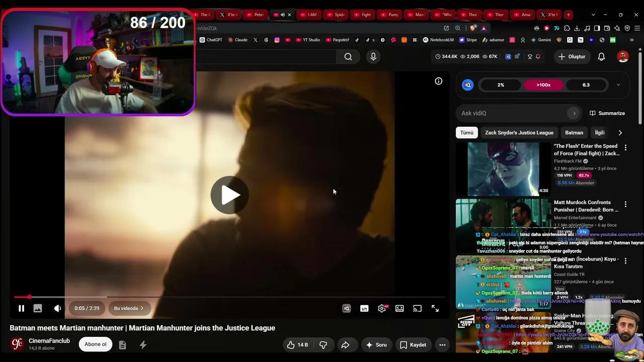
Task: Mute the video using the volume icon
Action: click(x=57, y=308)
